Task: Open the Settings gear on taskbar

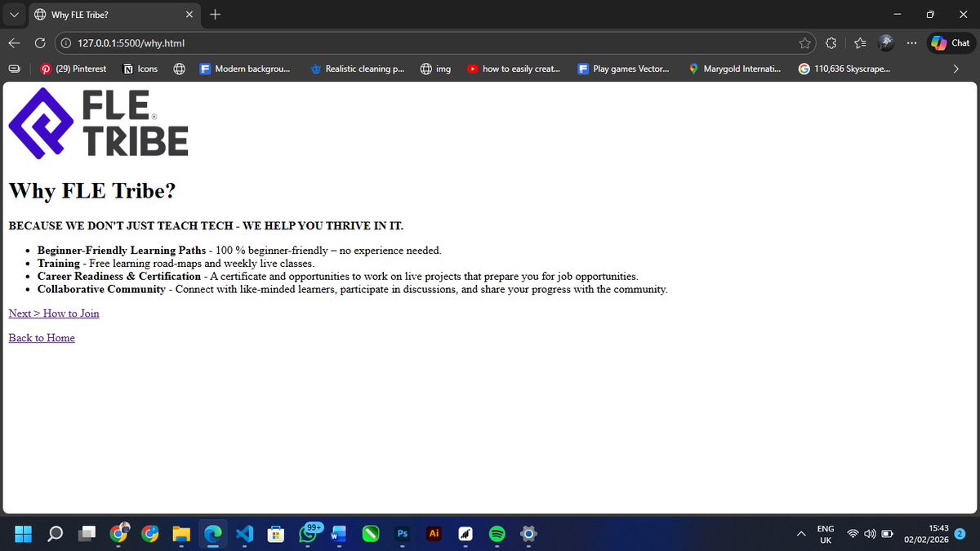Action: (x=528, y=534)
